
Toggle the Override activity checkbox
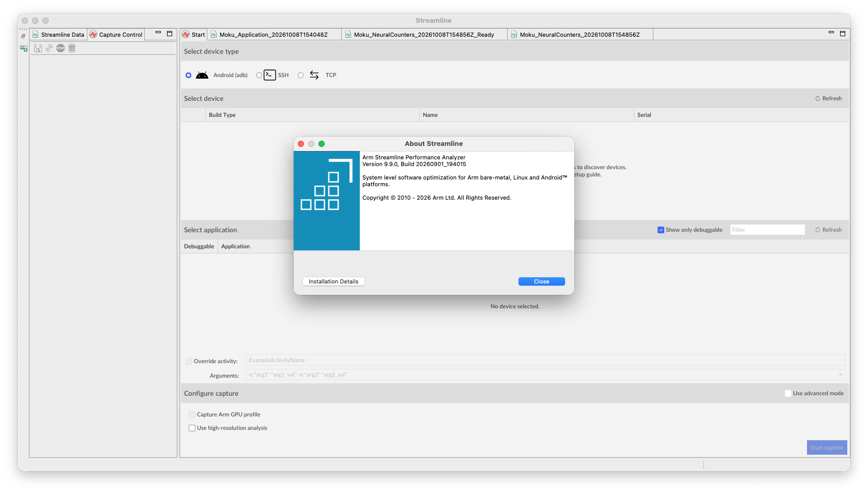pos(189,361)
